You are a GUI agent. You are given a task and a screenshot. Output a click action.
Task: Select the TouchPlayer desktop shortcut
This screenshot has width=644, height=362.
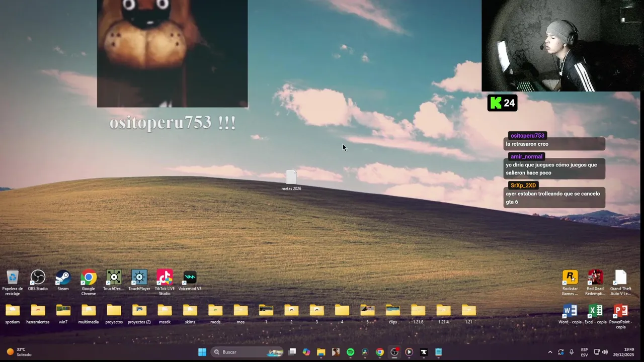point(139,281)
